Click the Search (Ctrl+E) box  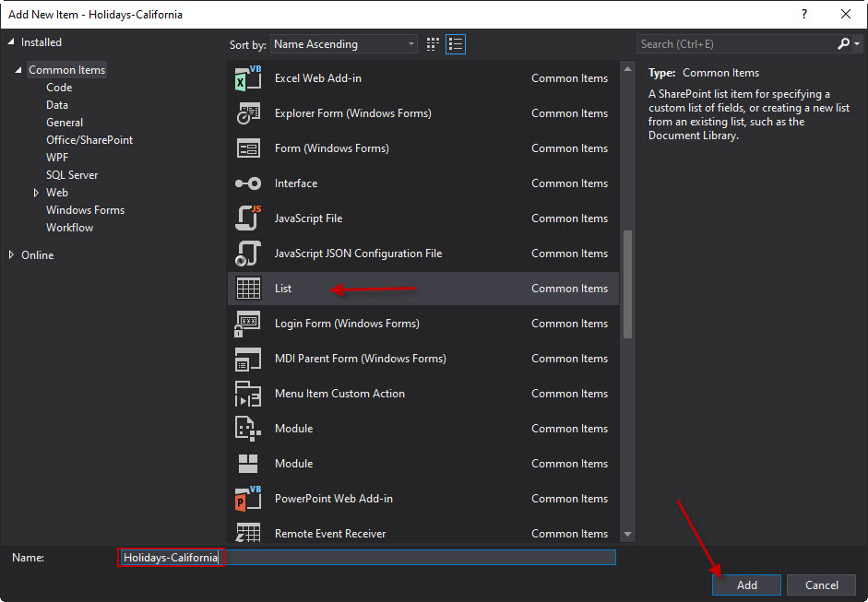coord(736,43)
